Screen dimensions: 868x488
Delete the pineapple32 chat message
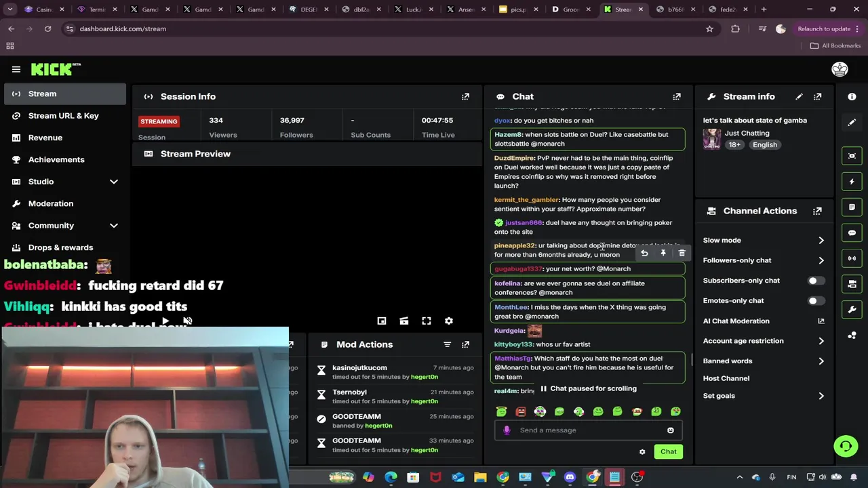[682, 253]
